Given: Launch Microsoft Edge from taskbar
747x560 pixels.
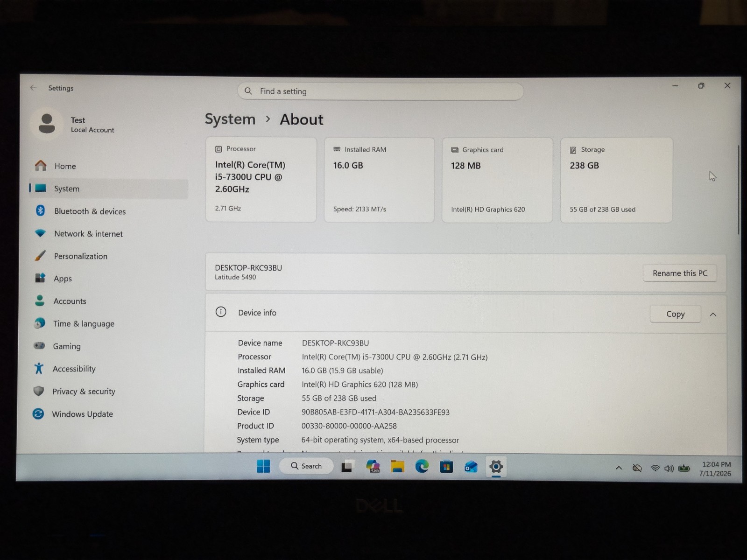Looking at the screenshot, I should point(422,466).
